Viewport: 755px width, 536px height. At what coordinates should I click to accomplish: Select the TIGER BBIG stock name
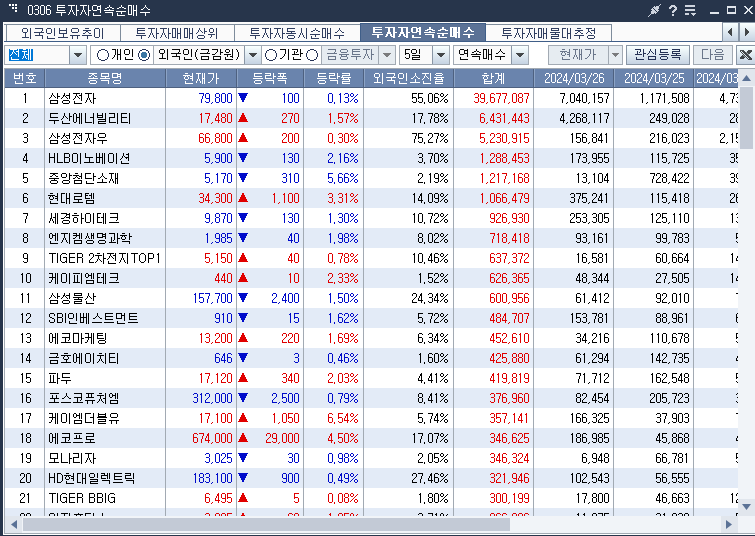pos(82,498)
